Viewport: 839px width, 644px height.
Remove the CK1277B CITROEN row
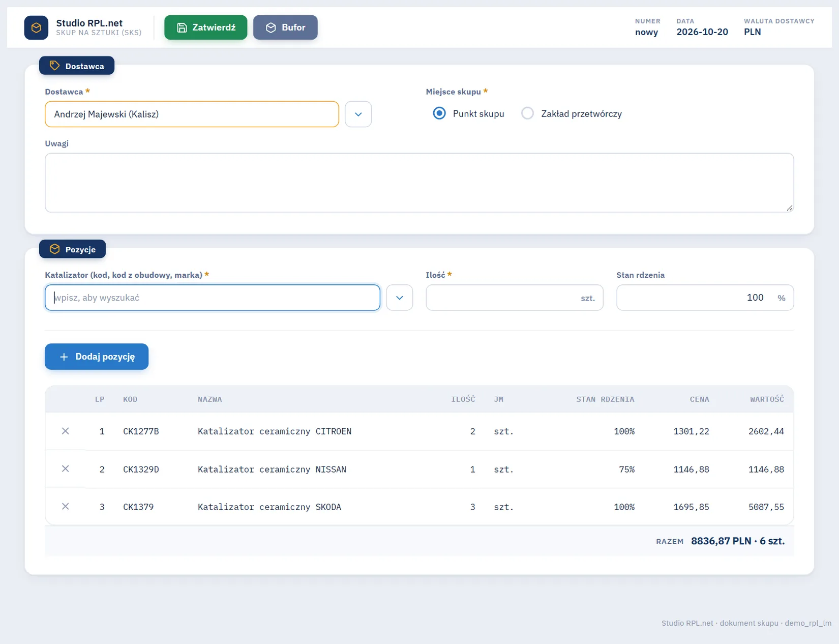(66, 431)
